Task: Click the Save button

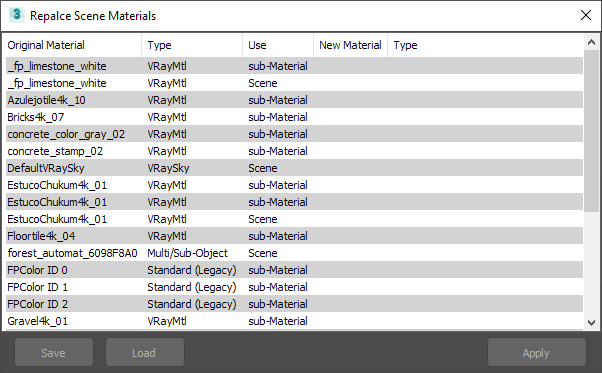Action: [54, 352]
